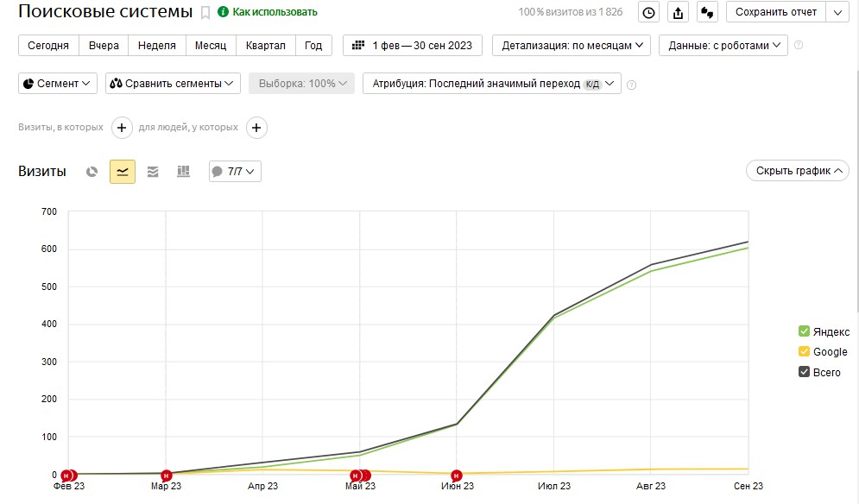Add a visit condition with plus button

coord(122,128)
